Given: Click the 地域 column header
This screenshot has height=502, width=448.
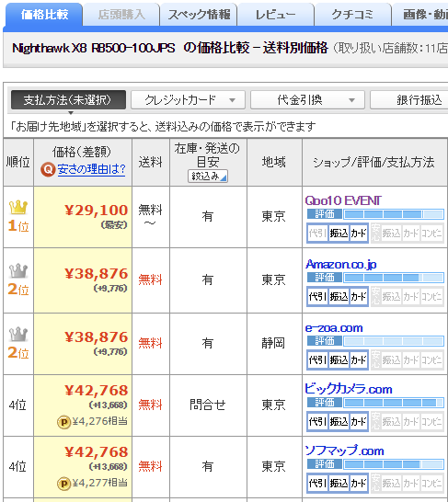Looking at the screenshot, I should click(274, 162).
